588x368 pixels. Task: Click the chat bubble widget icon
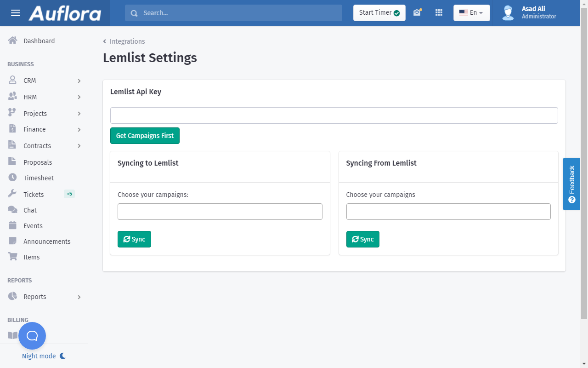(x=32, y=336)
